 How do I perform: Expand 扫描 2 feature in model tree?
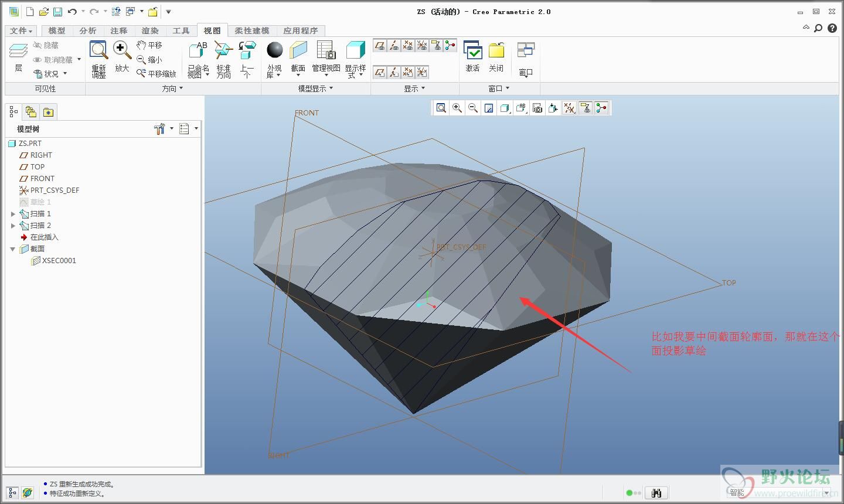(x=13, y=226)
